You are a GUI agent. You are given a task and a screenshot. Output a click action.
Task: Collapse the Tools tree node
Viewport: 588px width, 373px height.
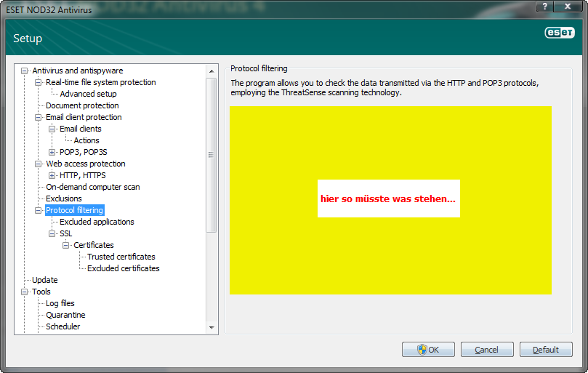pyautogui.click(x=25, y=292)
